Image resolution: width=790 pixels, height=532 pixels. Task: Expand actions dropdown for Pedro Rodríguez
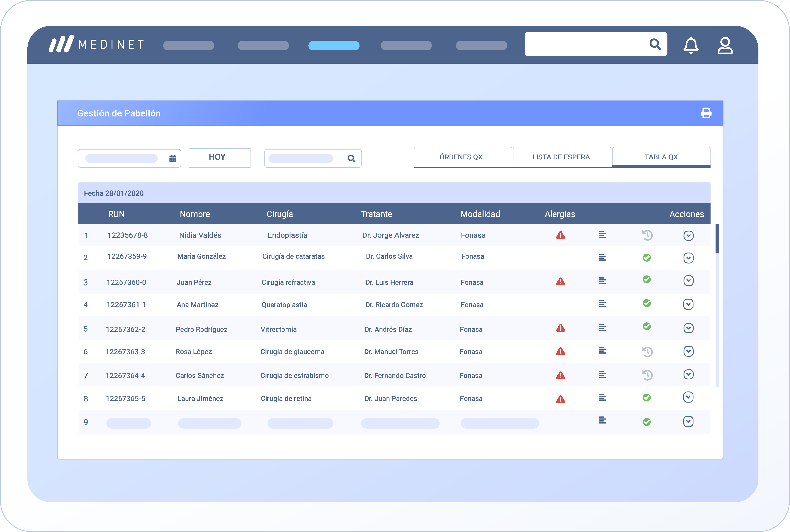(688, 328)
